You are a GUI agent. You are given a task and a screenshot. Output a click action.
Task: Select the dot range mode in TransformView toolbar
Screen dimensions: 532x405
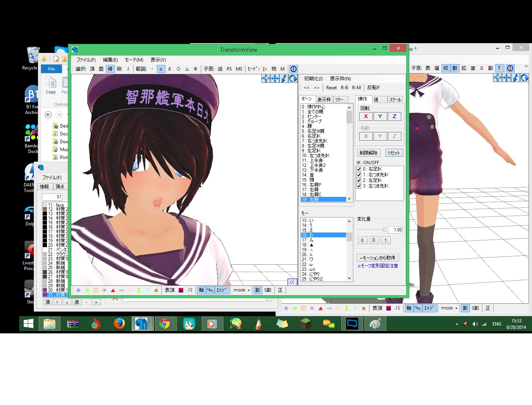point(152,69)
